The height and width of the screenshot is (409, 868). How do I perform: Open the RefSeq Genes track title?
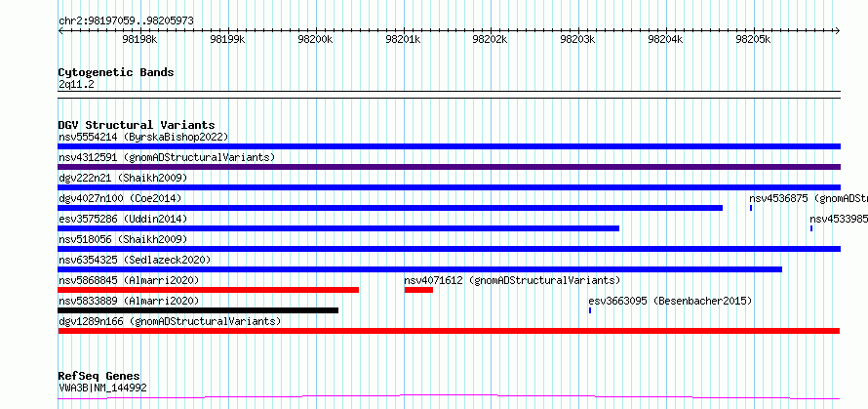(99, 377)
